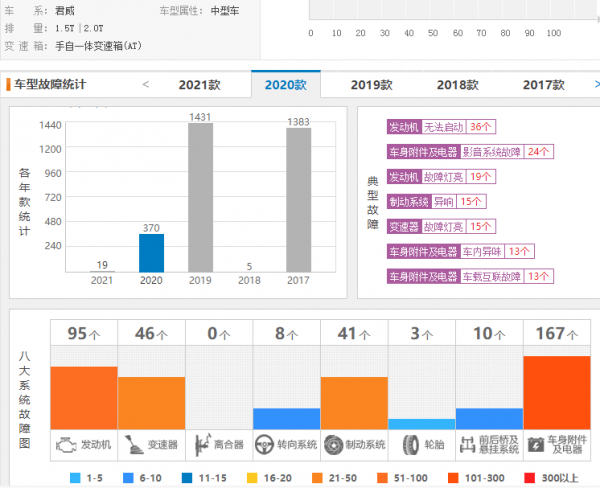Switch to the 2021款 tab

pos(200,85)
